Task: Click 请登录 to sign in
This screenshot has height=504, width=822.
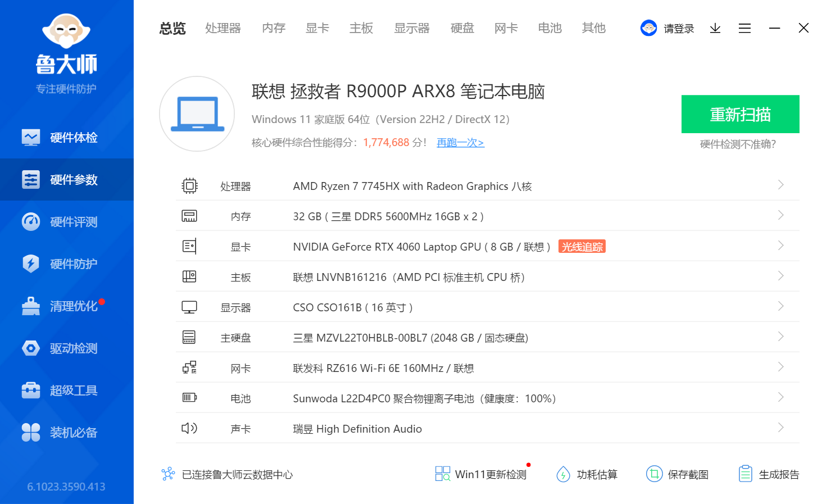Action: 679,29
